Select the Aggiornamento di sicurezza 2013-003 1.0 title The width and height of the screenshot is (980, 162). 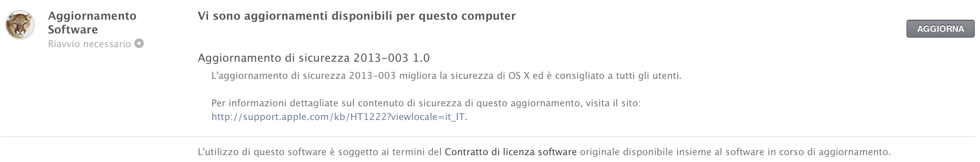click(314, 58)
